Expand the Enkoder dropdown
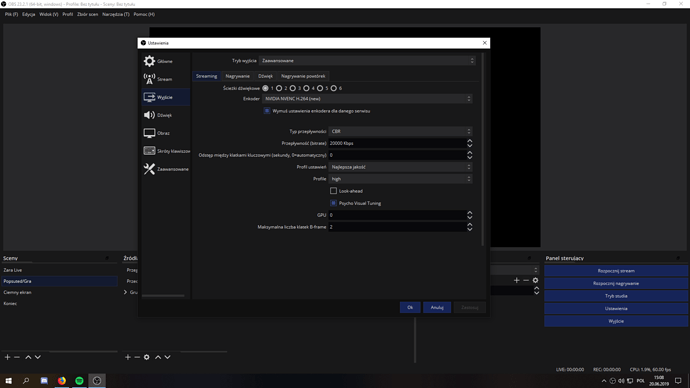The image size is (690, 388). pyautogui.click(x=367, y=99)
